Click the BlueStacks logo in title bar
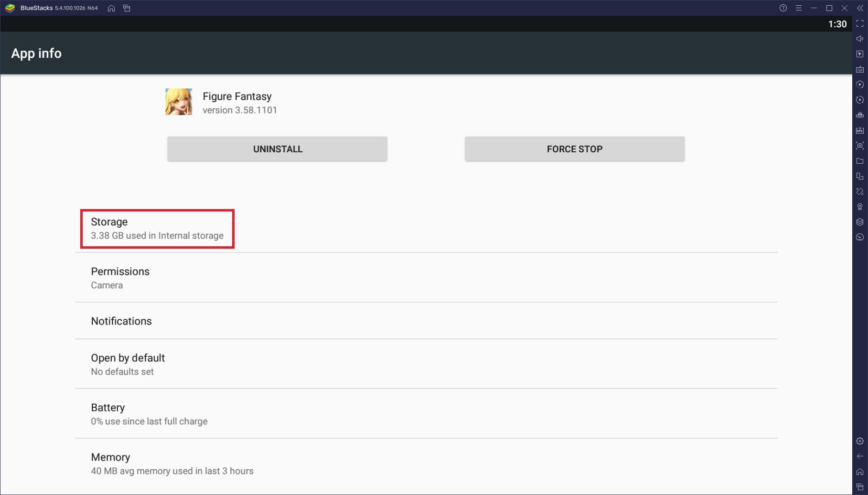Image resolution: width=868 pixels, height=495 pixels. click(10, 8)
